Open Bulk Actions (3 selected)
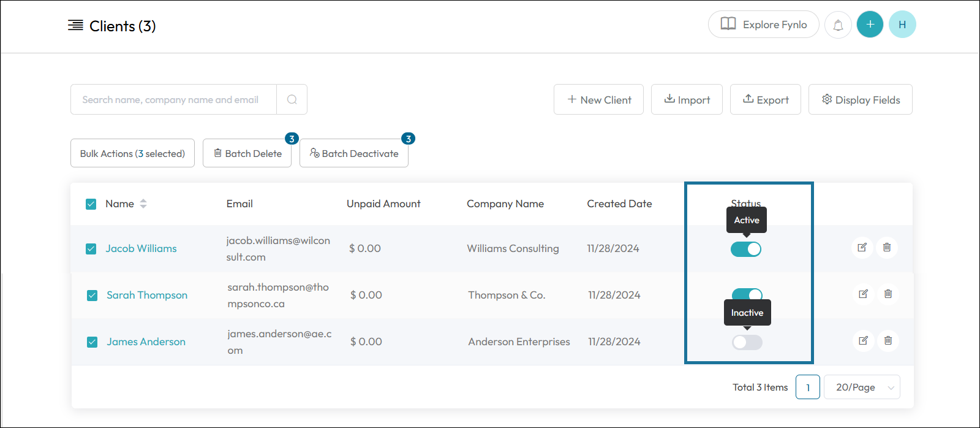Viewport: 980px width, 428px height. (132, 153)
